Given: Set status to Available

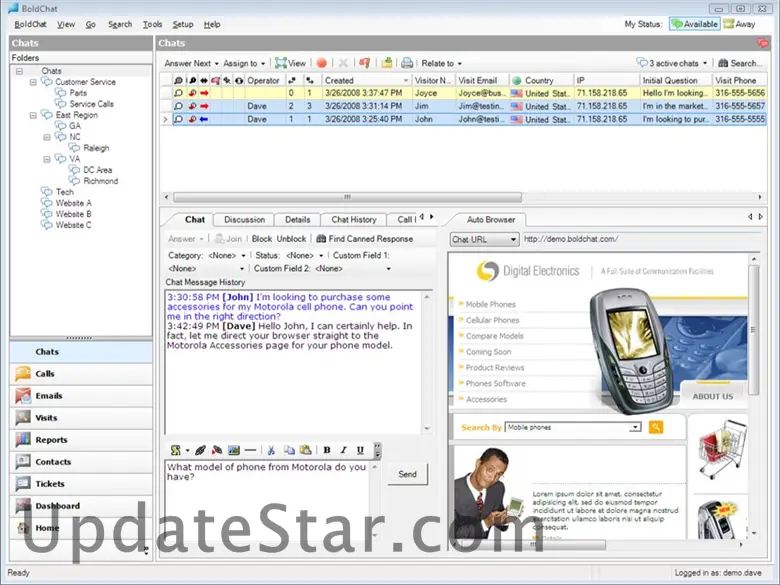Looking at the screenshot, I should pos(694,24).
